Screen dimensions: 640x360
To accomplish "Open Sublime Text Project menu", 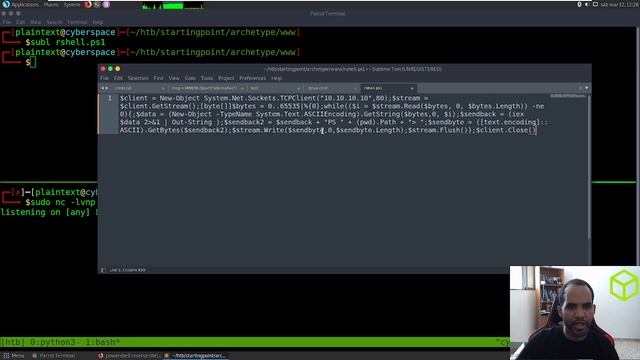I will pos(226,78).
